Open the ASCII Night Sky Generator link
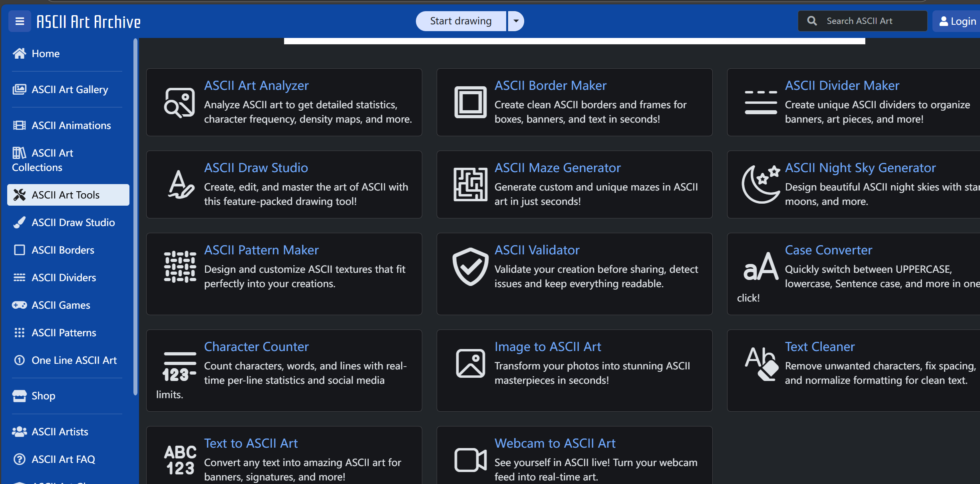Screen dimensions: 980x484 pyautogui.click(x=860, y=168)
